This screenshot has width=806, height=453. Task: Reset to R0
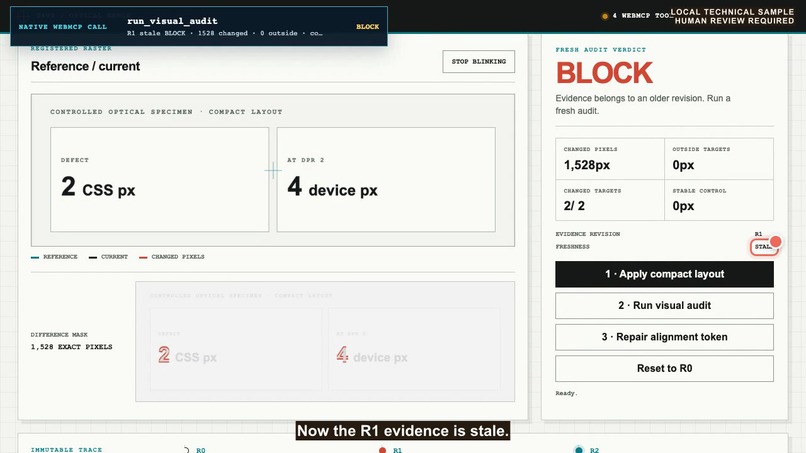[x=664, y=368]
